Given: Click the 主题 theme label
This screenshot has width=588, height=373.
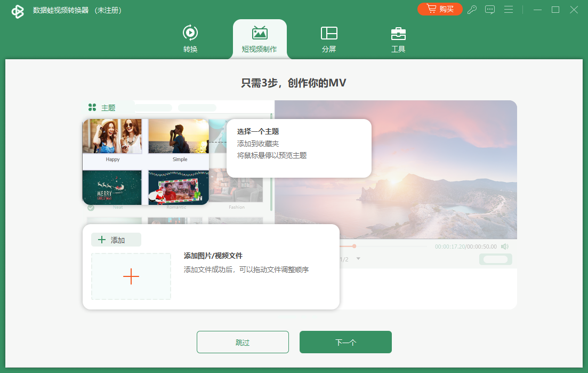Looking at the screenshot, I should pyautogui.click(x=108, y=108).
